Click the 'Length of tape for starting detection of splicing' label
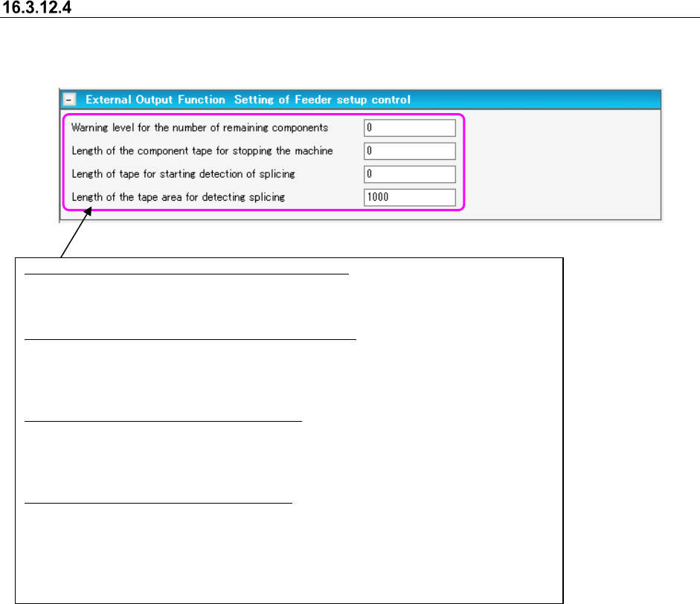 pos(183,174)
